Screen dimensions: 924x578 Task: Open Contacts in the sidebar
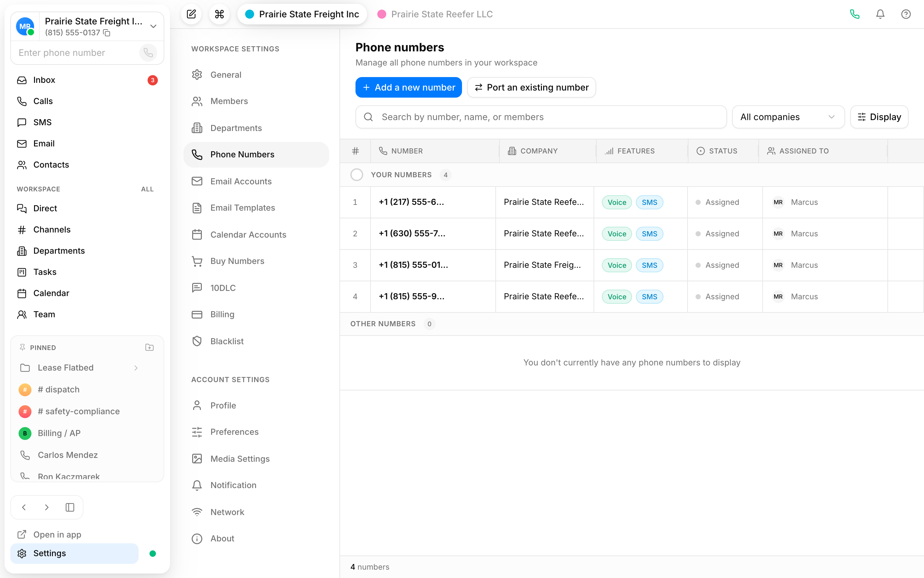point(87,165)
